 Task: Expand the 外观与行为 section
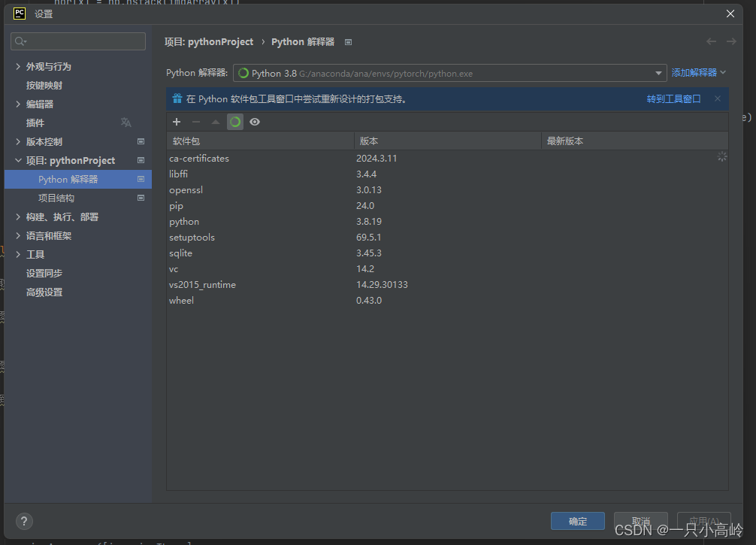[18, 67]
